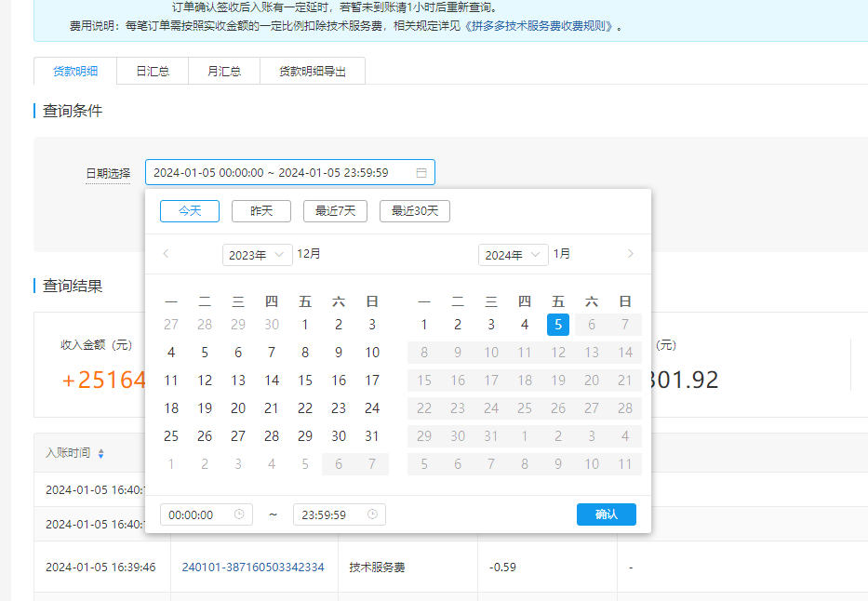Go to previous month with left arrow
Image resolution: width=868 pixels, height=601 pixels.
point(166,254)
